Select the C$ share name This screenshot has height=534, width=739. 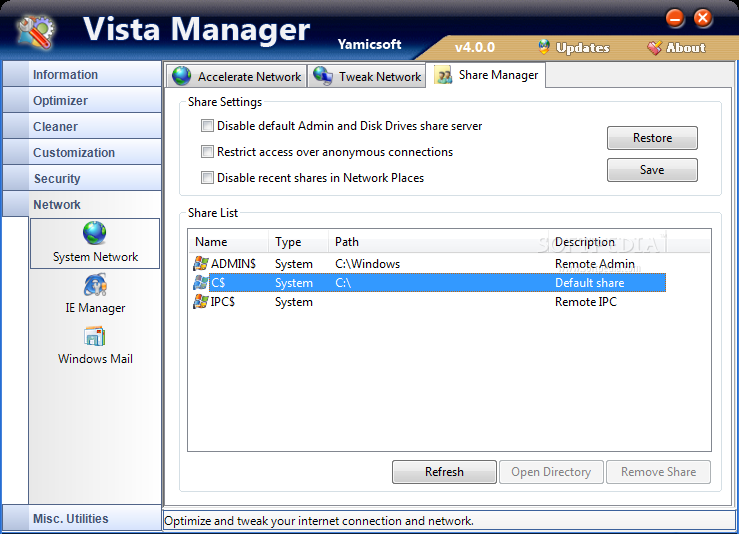(218, 283)
